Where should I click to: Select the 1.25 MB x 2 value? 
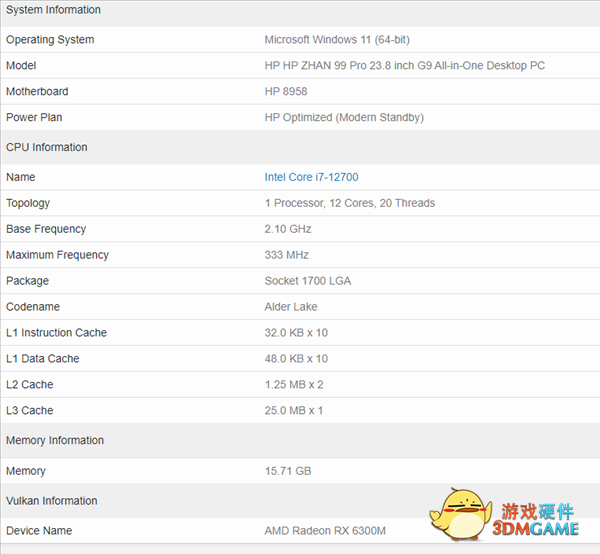pos(294,385)
